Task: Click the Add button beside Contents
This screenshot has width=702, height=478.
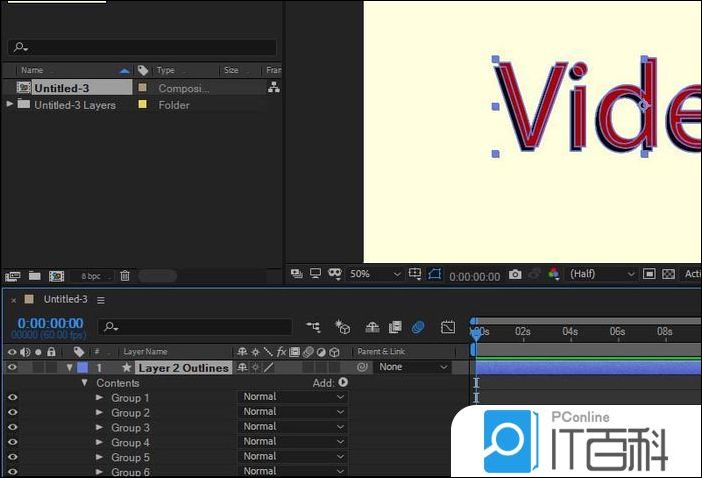Action: coord(343,382)
